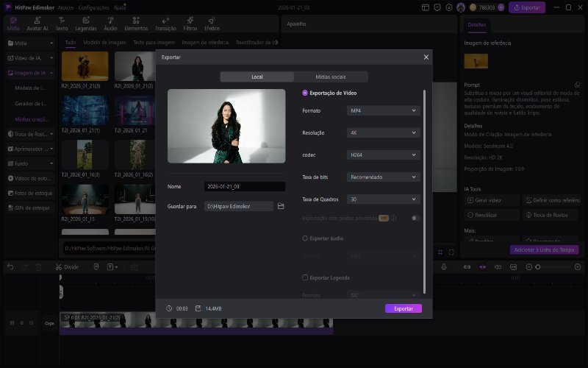Click the user avatar icon

coord(461,7)
